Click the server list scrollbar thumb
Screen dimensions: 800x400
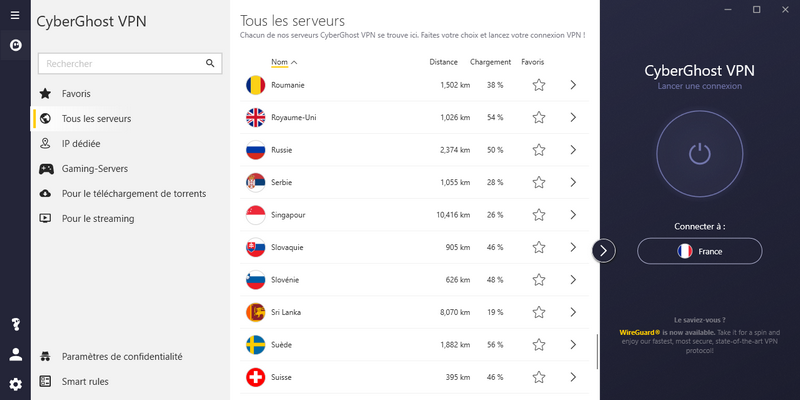tap(597, 351)
